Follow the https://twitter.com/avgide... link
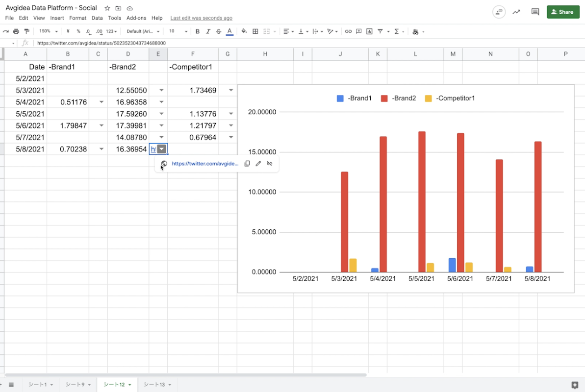 [x=205, y=163]
